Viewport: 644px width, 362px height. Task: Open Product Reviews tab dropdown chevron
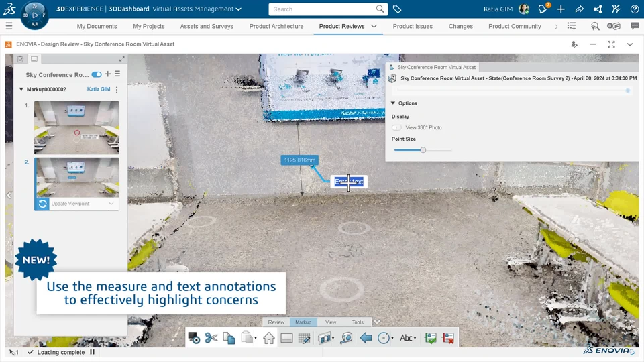[374, 26]
